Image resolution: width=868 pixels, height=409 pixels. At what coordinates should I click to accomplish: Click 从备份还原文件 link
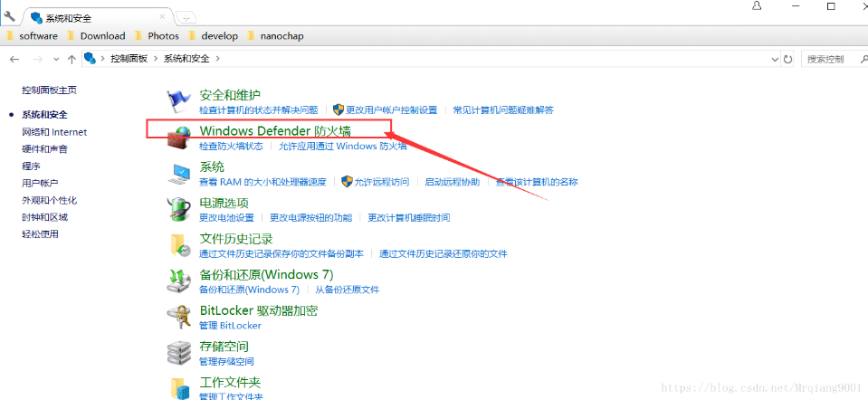pyautogui.click(x=347, y=290)
